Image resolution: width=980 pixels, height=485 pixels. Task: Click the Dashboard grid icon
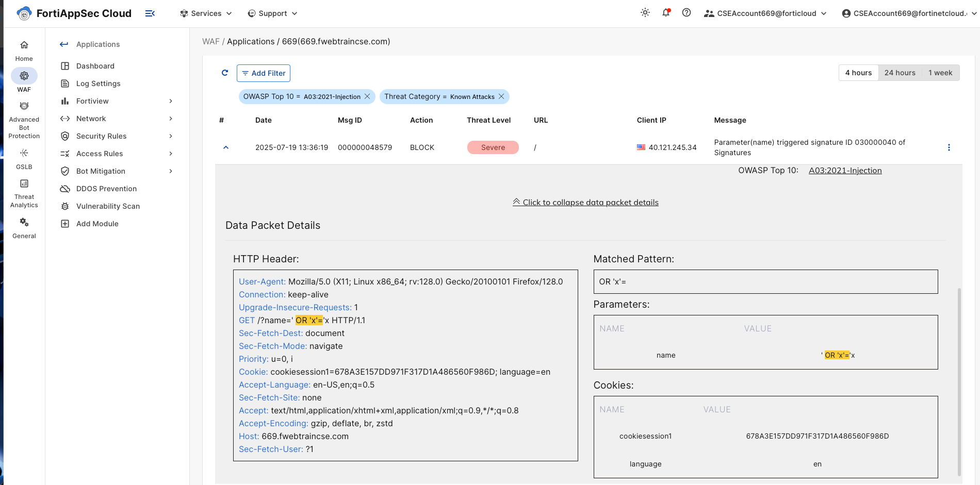(x=65, y=66)
